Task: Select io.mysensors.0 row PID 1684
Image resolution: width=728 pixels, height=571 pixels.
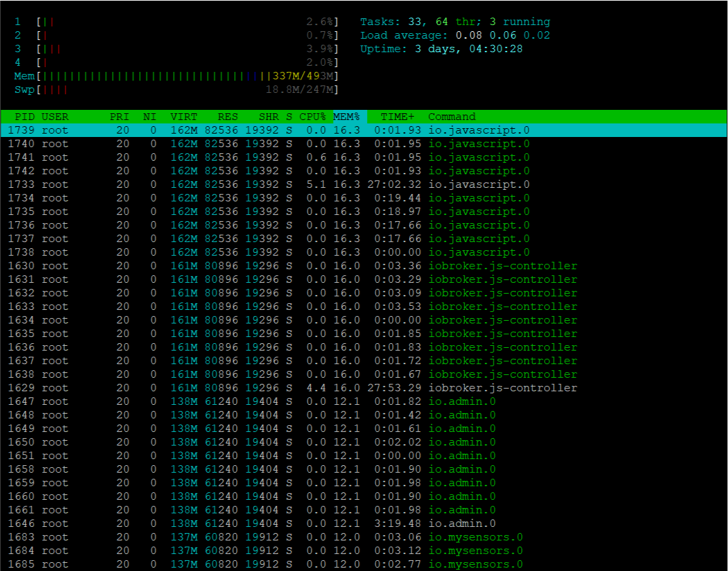Action: click(364, 551)
